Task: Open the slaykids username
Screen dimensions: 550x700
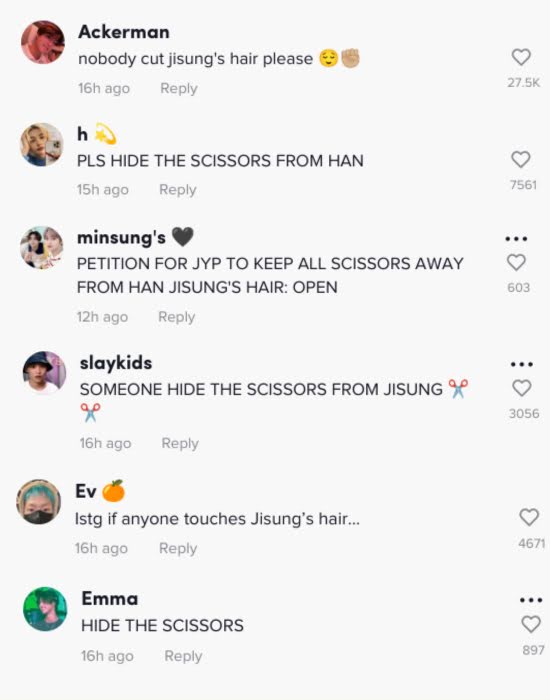Action: 116,362
